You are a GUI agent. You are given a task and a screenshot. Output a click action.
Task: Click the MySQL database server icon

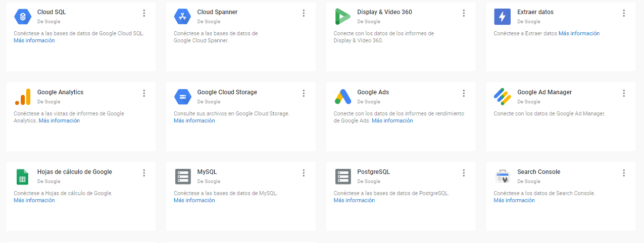(182, 176)
